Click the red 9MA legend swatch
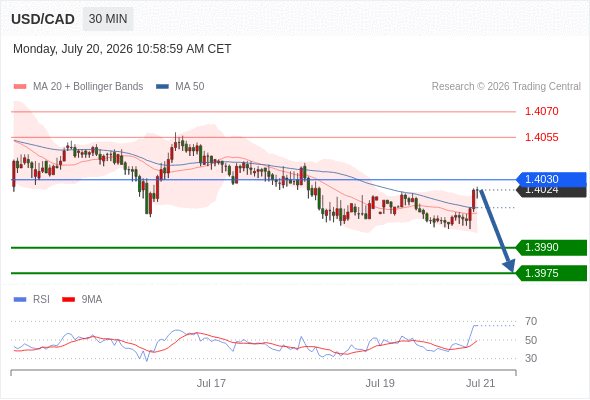Image resolution: width=590 pixels, height=400 pixels. pos(68,300)
